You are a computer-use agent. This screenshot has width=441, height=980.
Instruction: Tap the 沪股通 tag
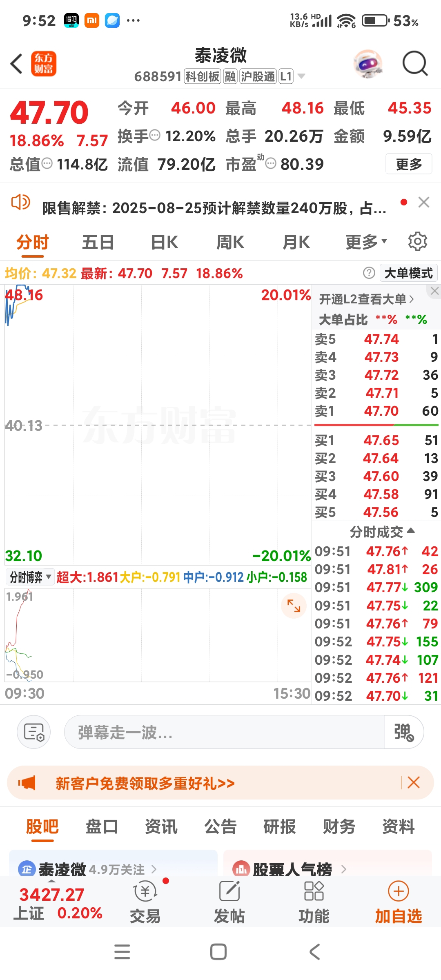(258, 76)
